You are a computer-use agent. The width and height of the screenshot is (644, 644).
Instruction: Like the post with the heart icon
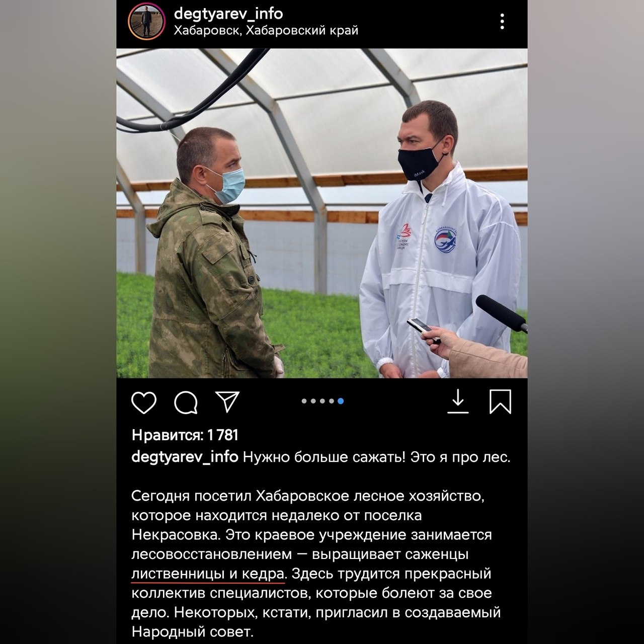pyautogui.click(x=144, y=403)
